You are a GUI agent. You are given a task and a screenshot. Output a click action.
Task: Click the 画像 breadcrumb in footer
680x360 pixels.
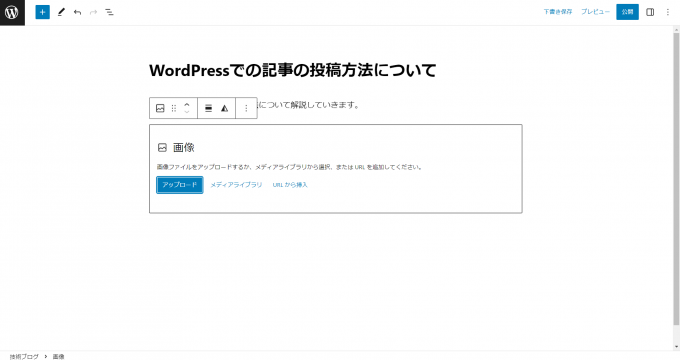[59, 357]
